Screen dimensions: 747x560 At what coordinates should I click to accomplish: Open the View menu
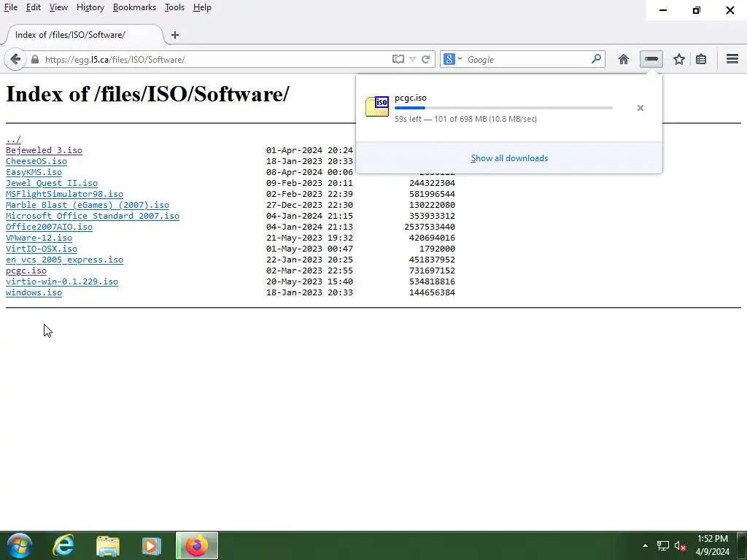58,7
